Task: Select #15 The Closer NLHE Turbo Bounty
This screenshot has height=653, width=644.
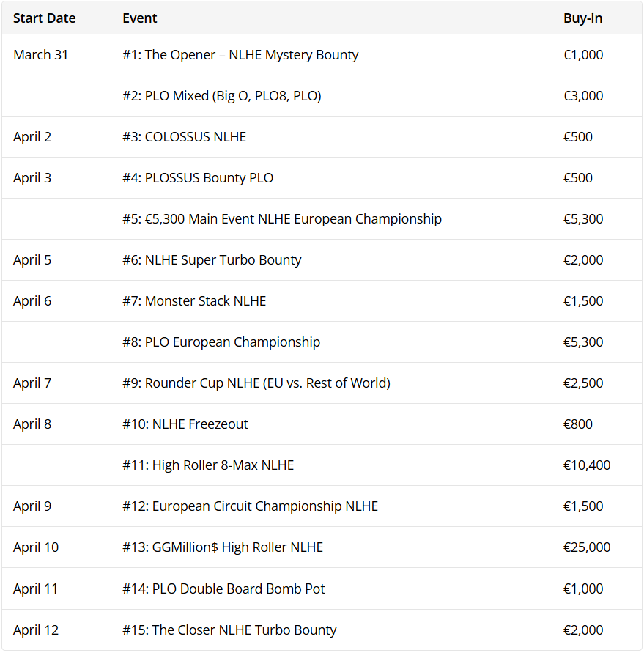Action: pos(229,630)
